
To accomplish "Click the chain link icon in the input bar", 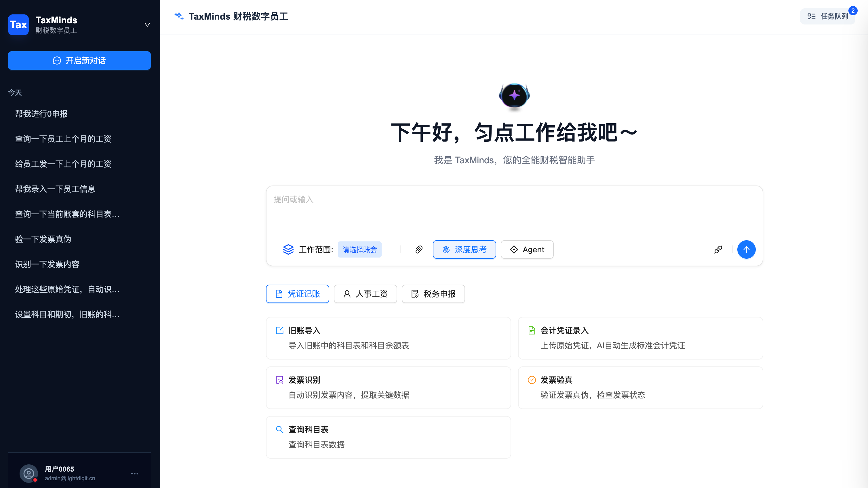I will (718, 249).
